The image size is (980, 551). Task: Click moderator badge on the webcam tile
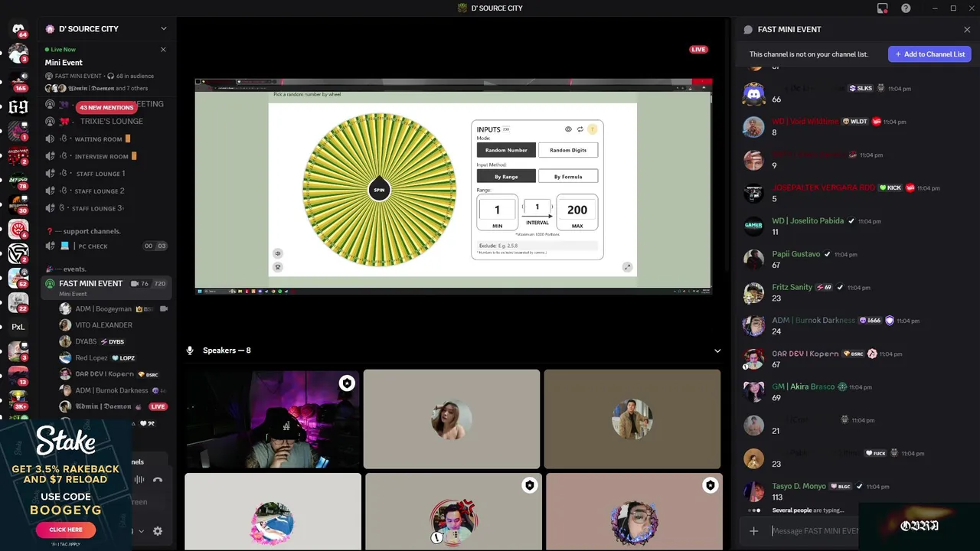coord(347,383)
